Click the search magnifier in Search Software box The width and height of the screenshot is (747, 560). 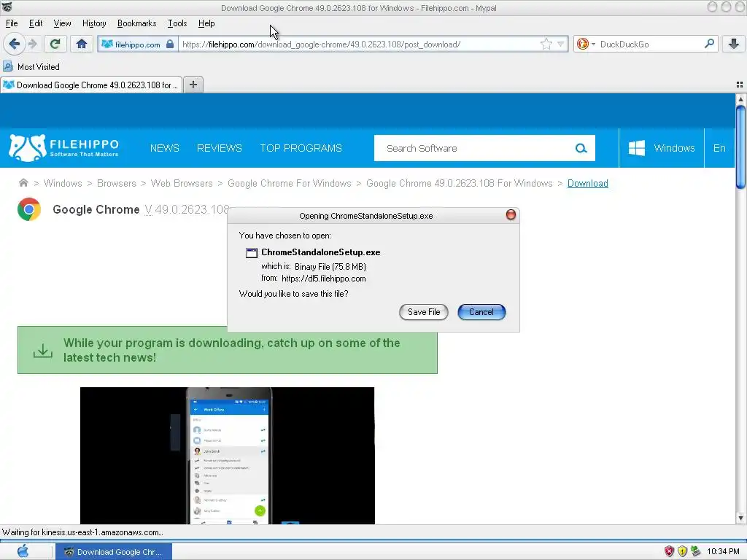[581, 148]
